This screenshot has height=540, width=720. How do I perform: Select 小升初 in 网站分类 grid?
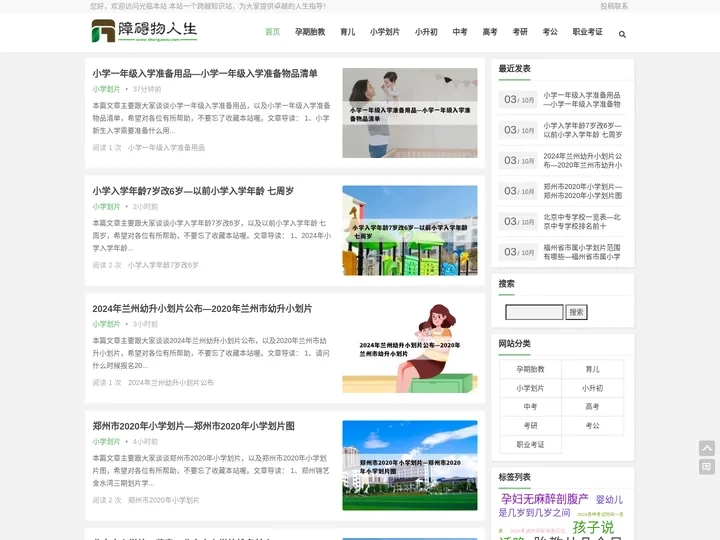click(x=592, y=388)
